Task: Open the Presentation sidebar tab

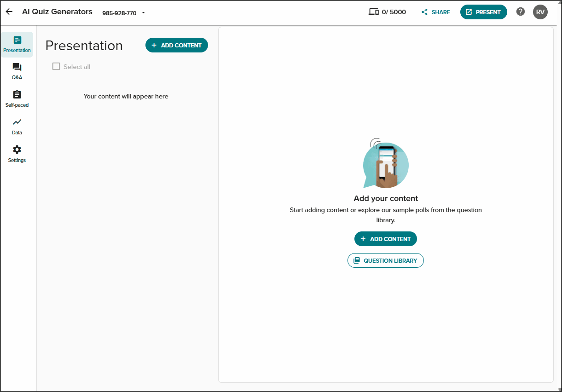Action: click(x=17, y=45)
